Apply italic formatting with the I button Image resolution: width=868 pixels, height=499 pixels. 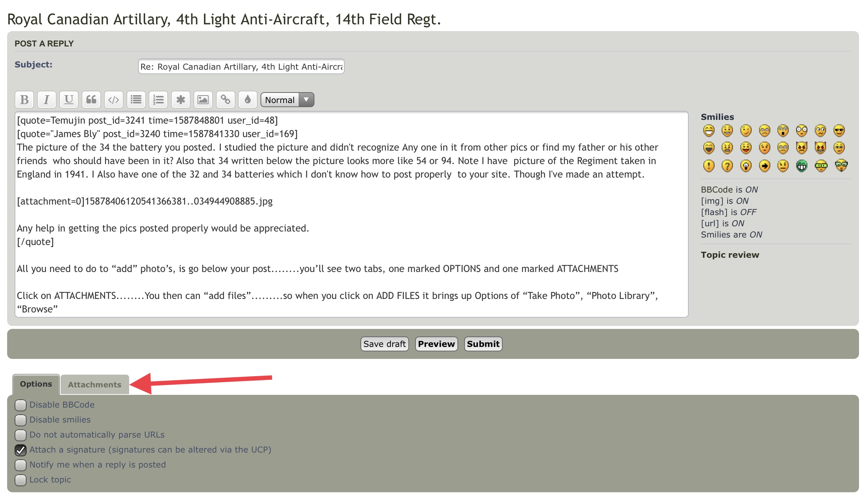pos(46,100)
